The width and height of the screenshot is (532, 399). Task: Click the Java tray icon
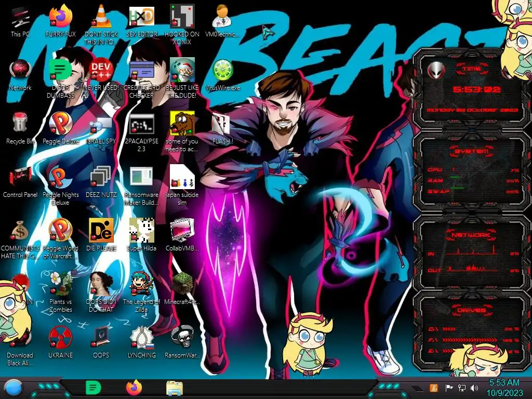(434, 388)
